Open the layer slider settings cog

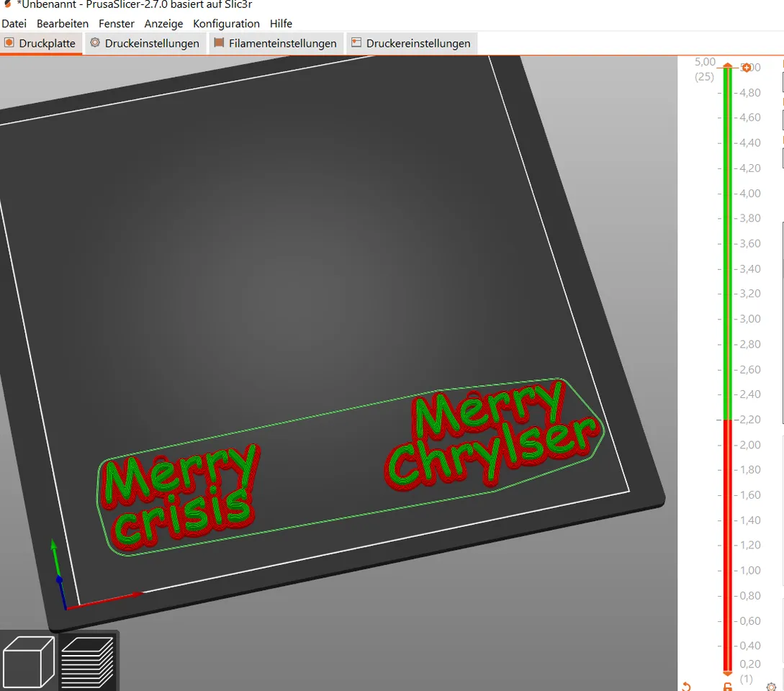point(771,687)
